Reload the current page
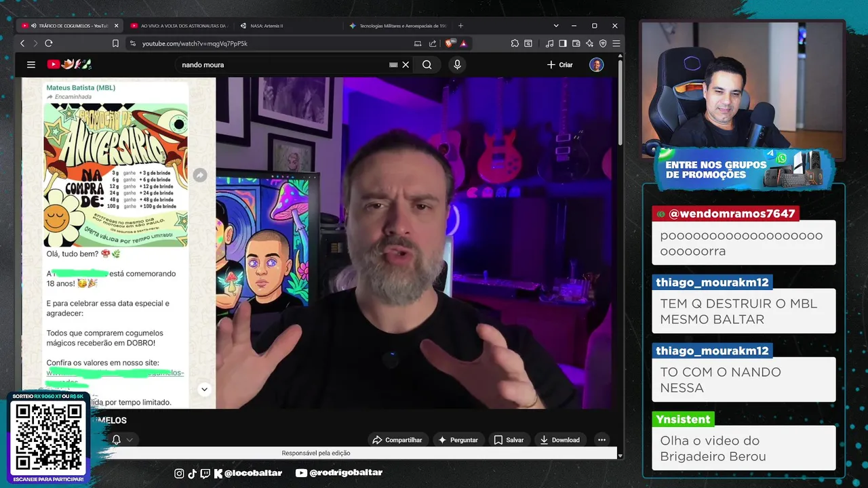The width and height of the screenshot is (868, 488). click(x=49, y=43)
